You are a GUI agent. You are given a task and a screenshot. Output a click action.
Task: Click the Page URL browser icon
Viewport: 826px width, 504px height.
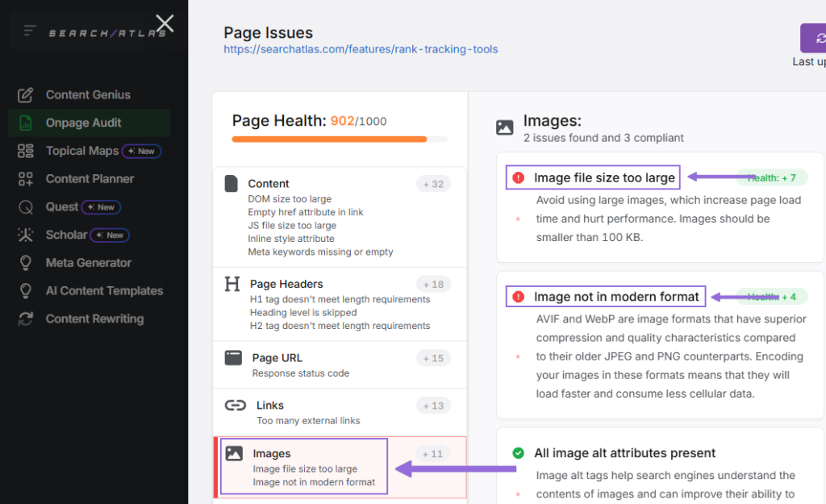point(233,357)
